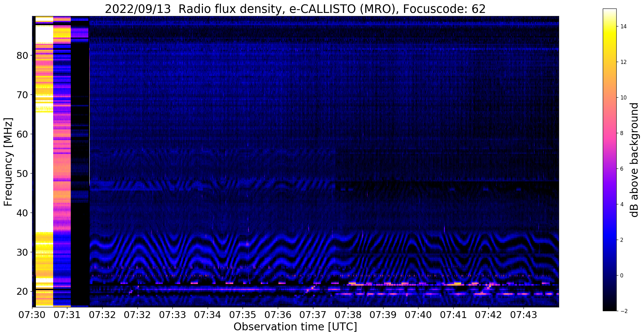
Task: Click the colorbar tick value 0
Action: coord(621,276)
